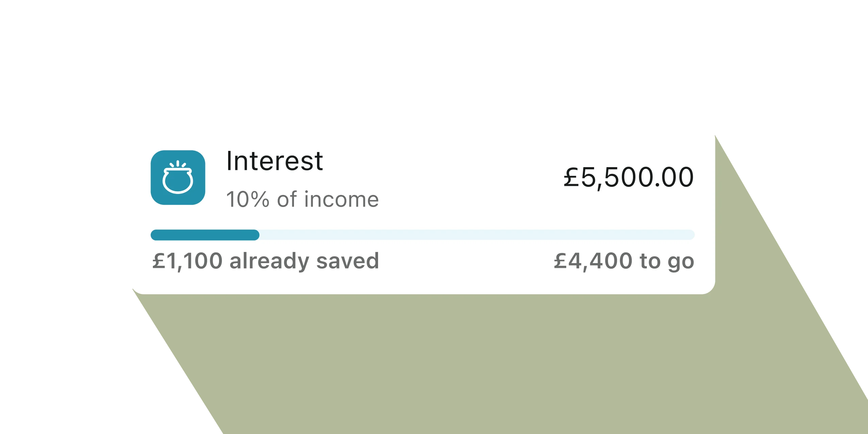
Task: Click the £1,100 saved figure
Action: click(x=187, y=261)
